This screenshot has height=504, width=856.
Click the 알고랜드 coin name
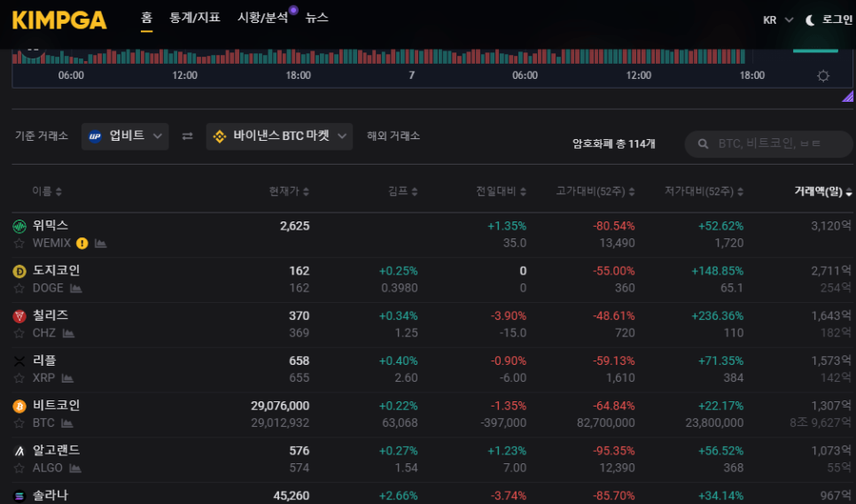tap(56, 451)
